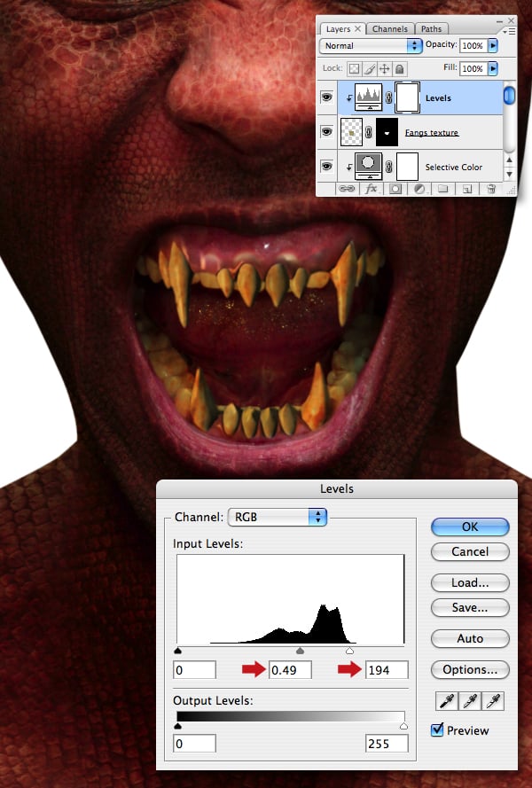This screenshot has height=788, width=532.
Task: Click Cancel in the Levels dialog
Action: 470,552
